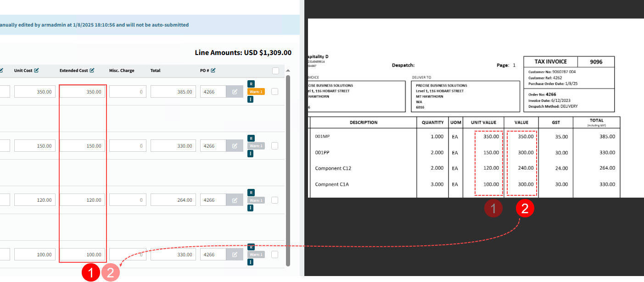Click the PO edit button in the second row
644x282 pixels.
235,146
